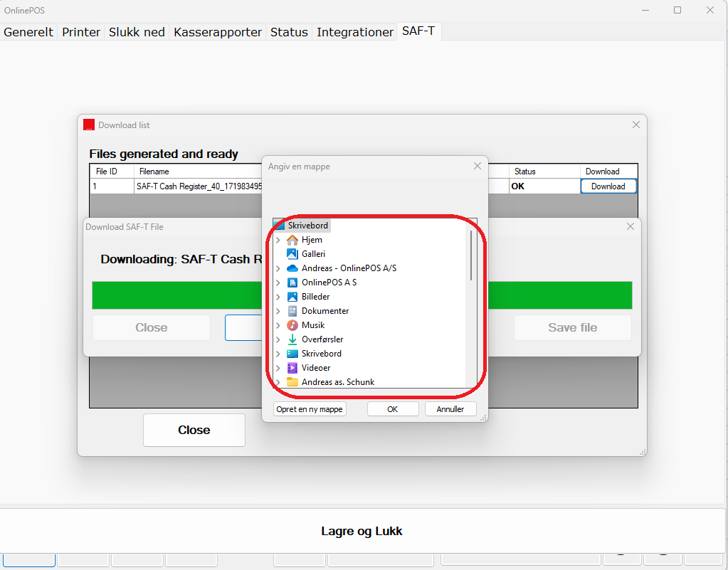Open the Integrationer tab
728x570 pixels.
tap(354, 32)
